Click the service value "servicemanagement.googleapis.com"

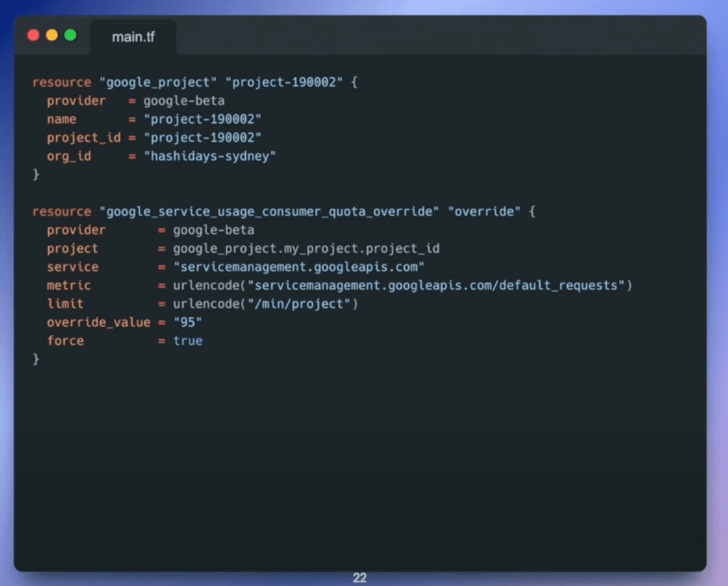point(299,267)
